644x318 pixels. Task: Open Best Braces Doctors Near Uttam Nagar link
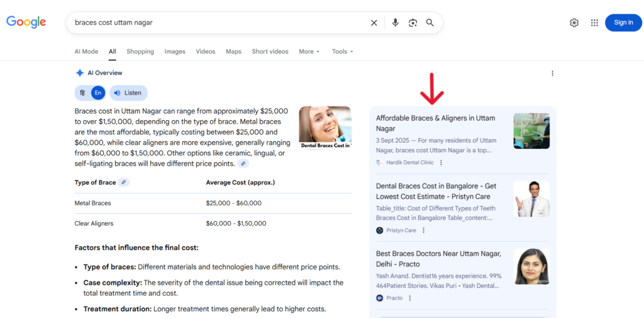[x=438, y=258]
